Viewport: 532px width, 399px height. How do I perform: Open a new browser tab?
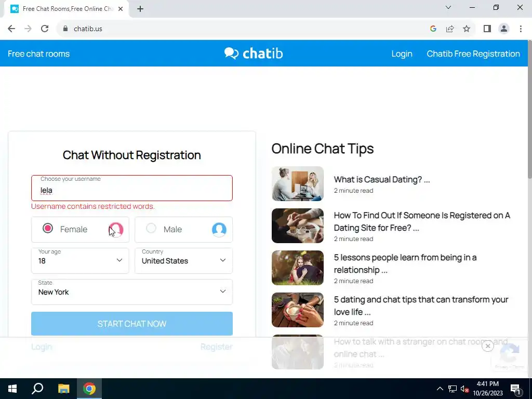tap(140, 9)
